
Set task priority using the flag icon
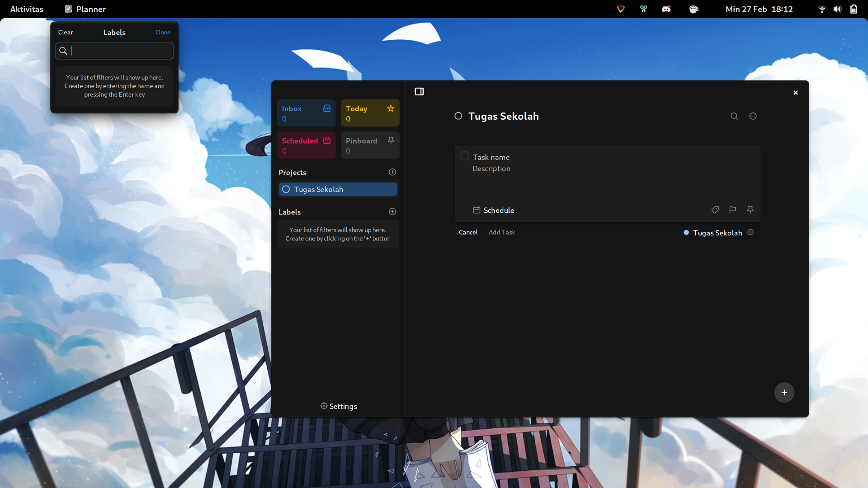(x=732, y=210)
